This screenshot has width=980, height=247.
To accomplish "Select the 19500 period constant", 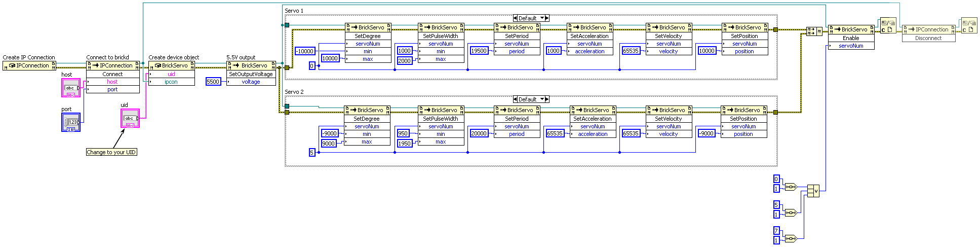I will (479, 51).
